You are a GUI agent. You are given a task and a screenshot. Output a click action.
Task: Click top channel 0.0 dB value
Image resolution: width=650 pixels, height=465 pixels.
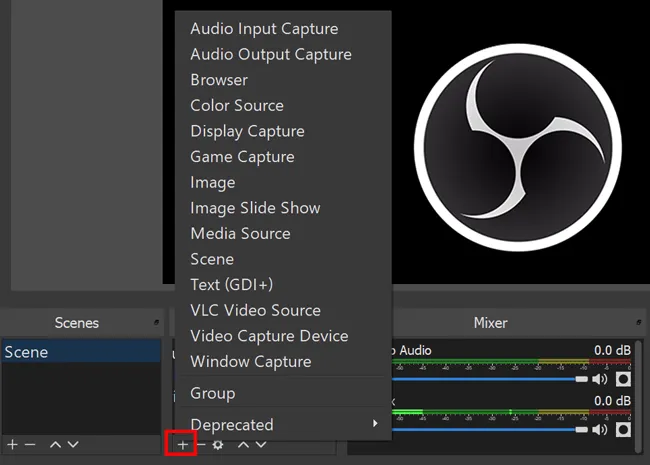612,350
